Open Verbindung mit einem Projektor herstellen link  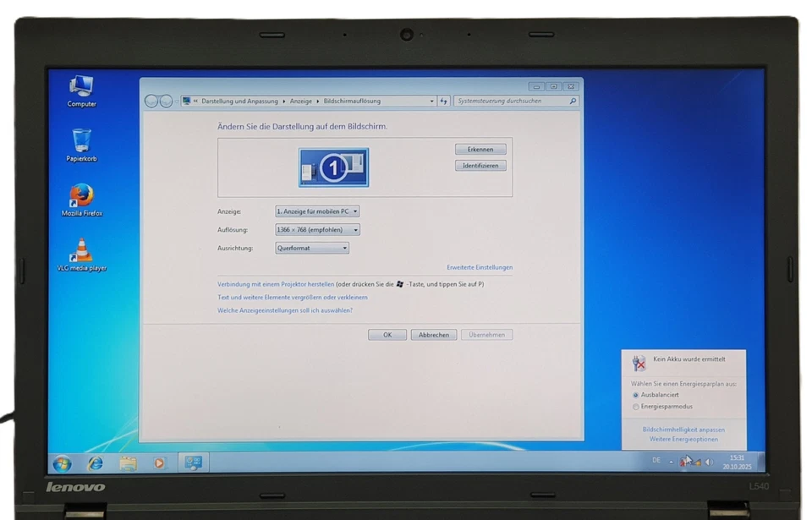276,284
